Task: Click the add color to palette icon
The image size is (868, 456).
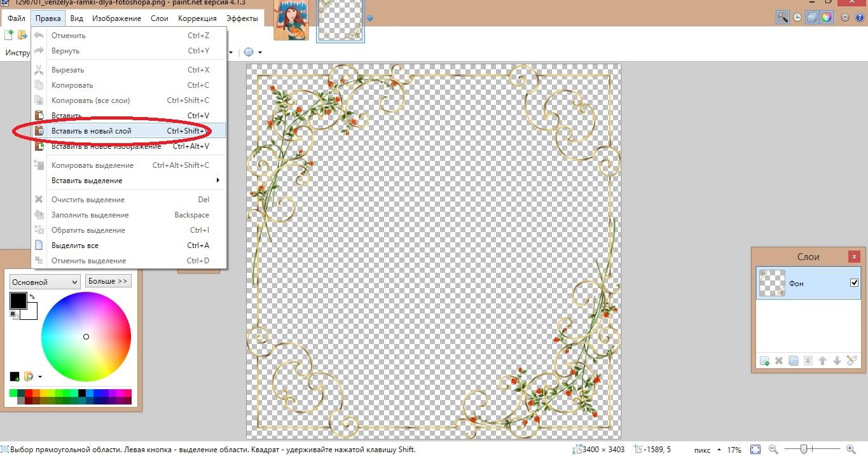Action: point(15,377)
